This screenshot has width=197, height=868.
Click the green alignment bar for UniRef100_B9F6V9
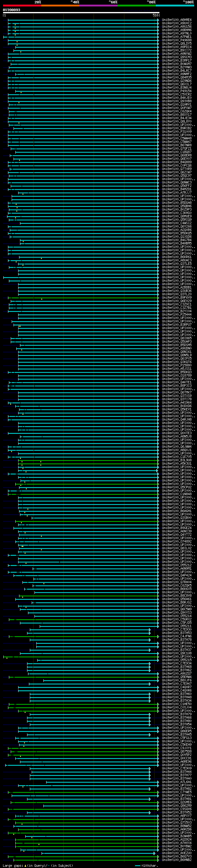point(83,297)
